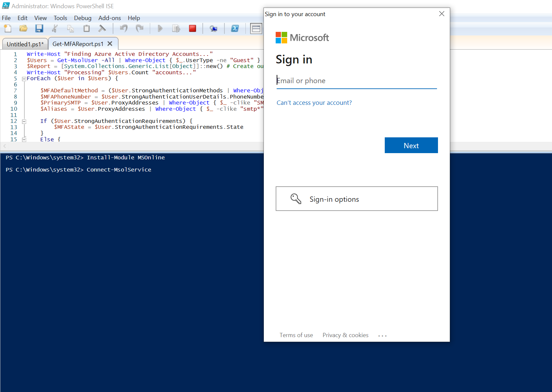
Task: Click the Email or phone input field
Action: pos(356,81)
